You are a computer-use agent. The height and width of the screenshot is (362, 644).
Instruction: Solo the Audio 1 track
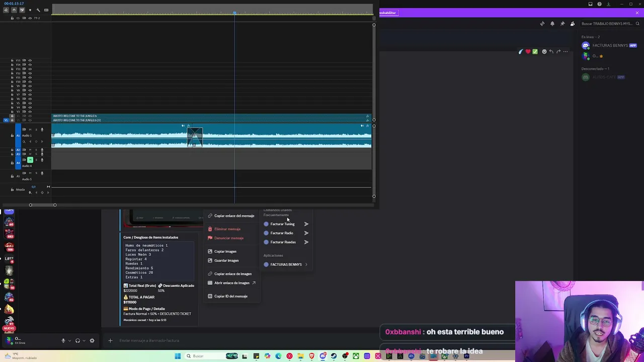[36, 130]
